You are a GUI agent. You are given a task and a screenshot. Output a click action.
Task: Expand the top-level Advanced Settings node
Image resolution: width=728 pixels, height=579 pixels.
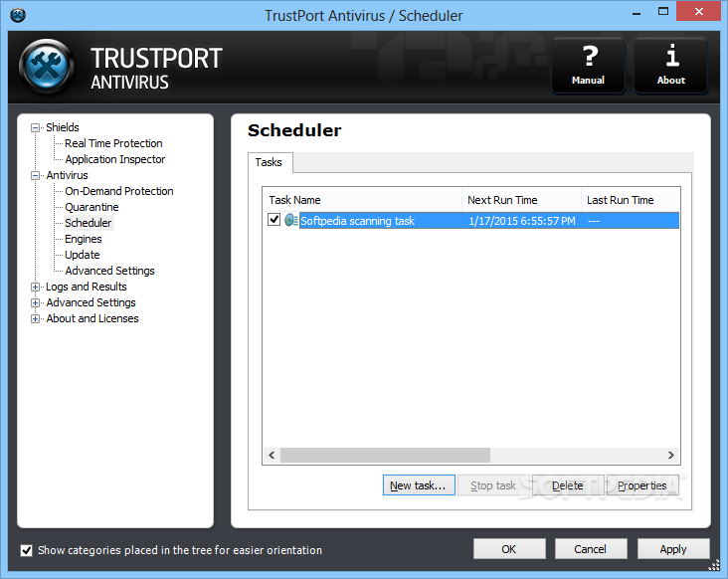35,302
